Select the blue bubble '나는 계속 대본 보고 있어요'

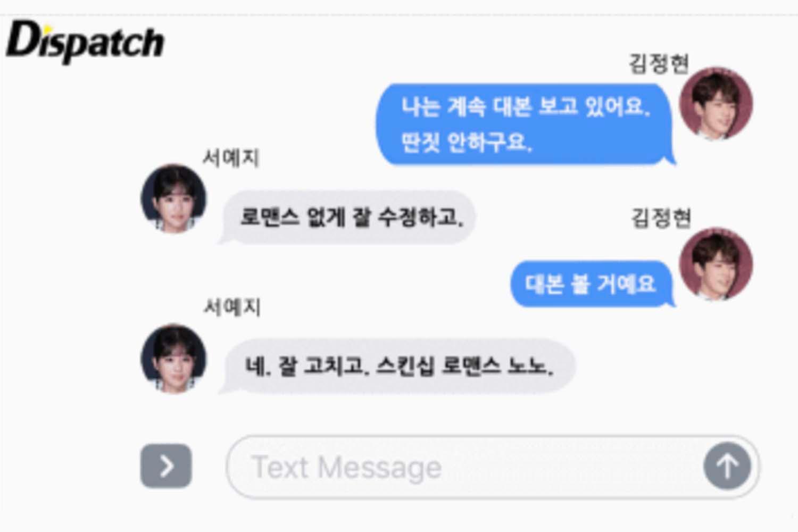[x=526, y=124]
